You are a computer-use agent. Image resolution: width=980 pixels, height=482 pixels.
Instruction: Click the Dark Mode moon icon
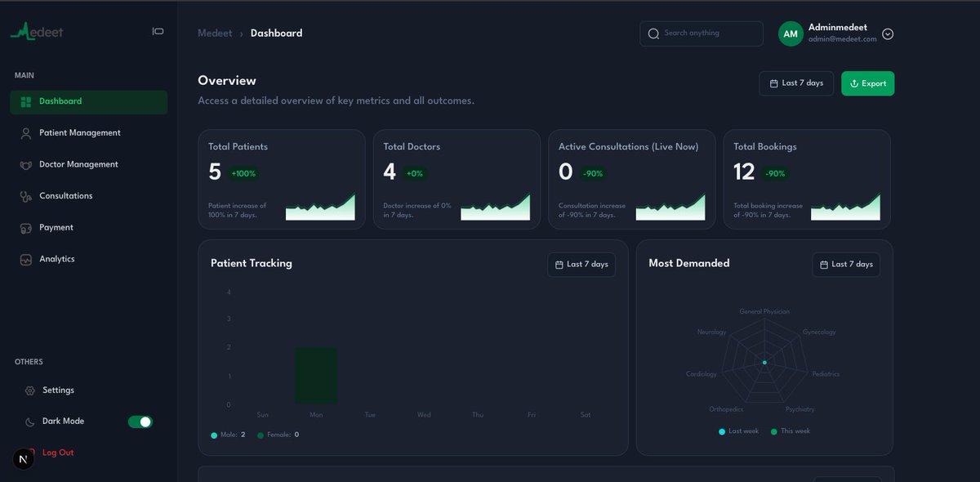29,422
